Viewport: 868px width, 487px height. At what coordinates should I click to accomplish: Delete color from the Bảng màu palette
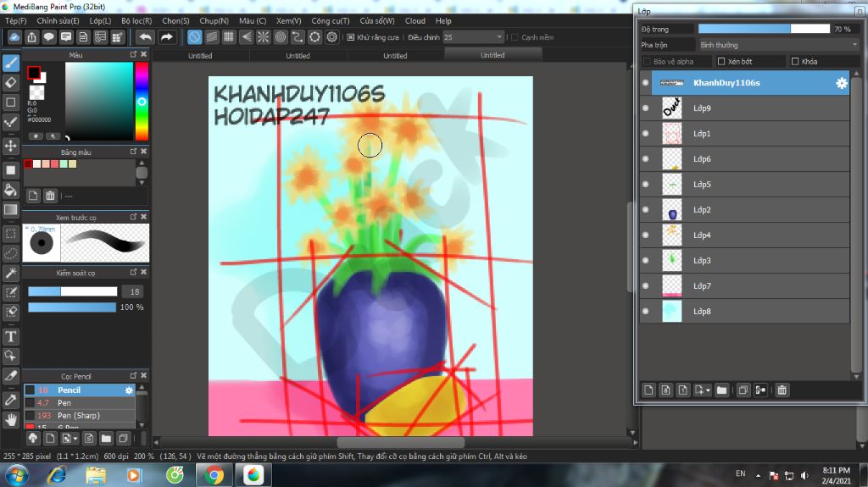pos(50,196)
